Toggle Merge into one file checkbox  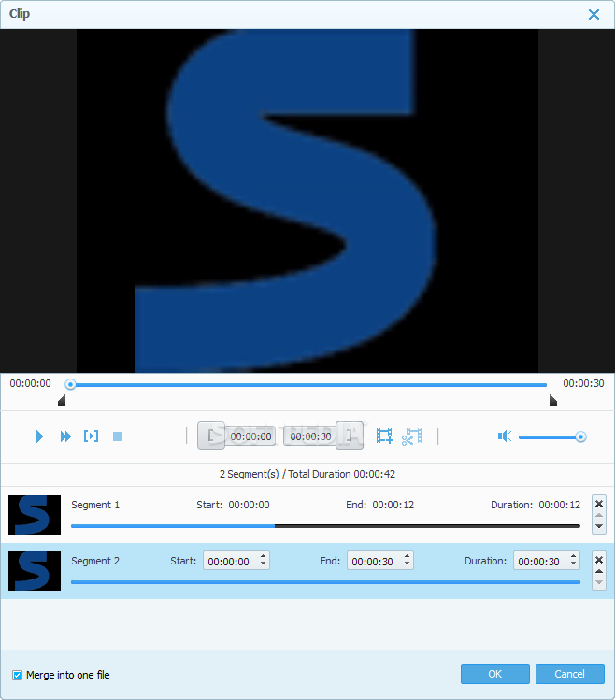[17, 675]
